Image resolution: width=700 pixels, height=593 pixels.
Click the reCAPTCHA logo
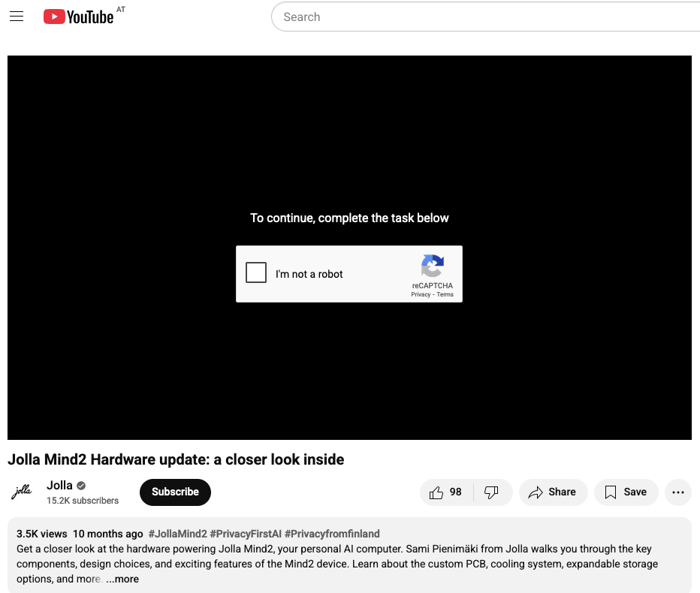tap(432, 266)
